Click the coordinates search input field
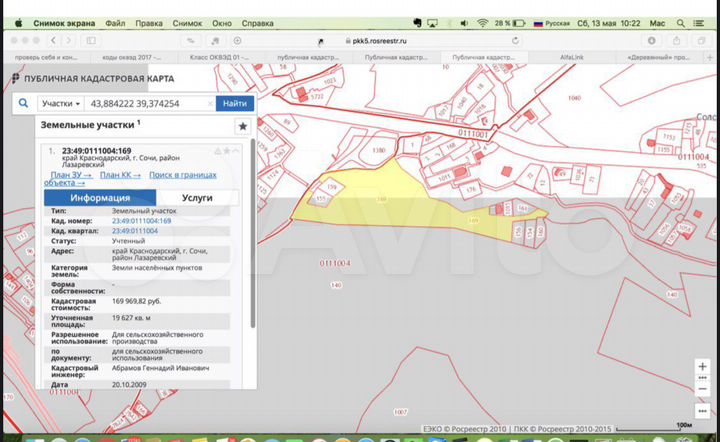Viewport: 720px width, 442px height. (150, 103)
